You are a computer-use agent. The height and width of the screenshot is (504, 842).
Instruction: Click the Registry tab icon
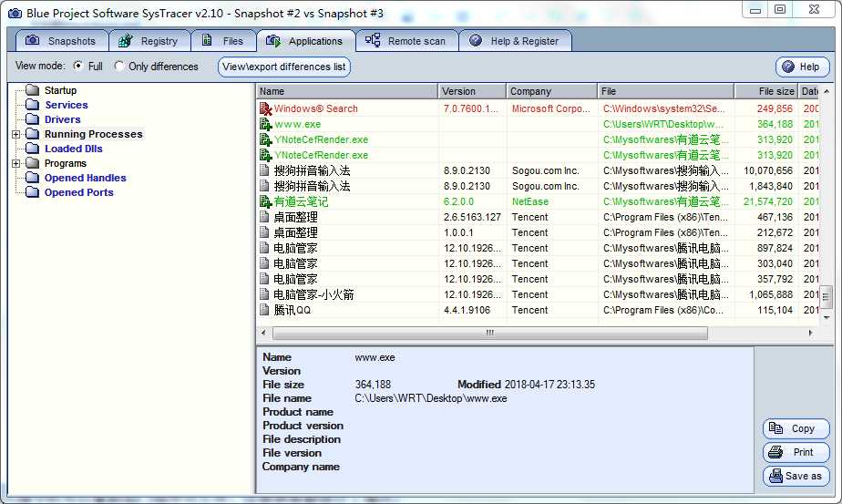click(126, 40)
